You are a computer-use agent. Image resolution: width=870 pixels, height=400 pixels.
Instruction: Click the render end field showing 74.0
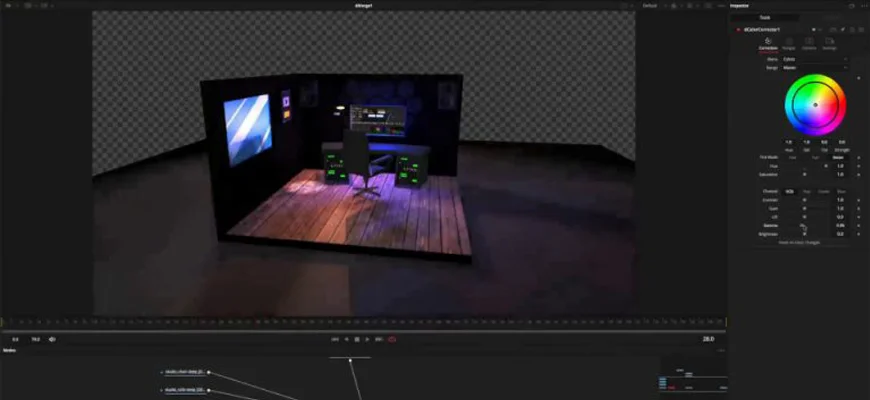(35, 339)
